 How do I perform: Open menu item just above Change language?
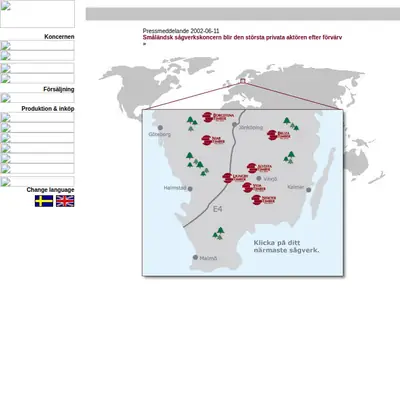click(x=37, y=182)
